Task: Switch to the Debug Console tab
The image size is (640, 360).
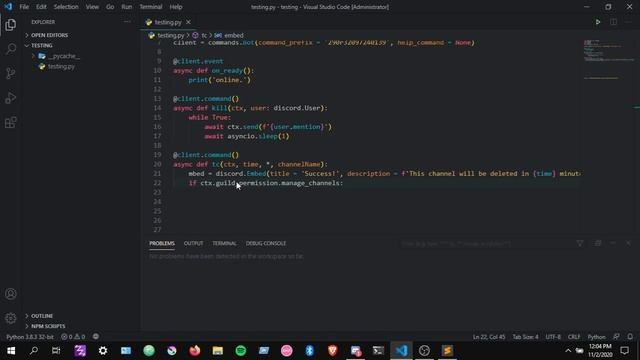Action: pyautogui.click(x=266, y=243)
